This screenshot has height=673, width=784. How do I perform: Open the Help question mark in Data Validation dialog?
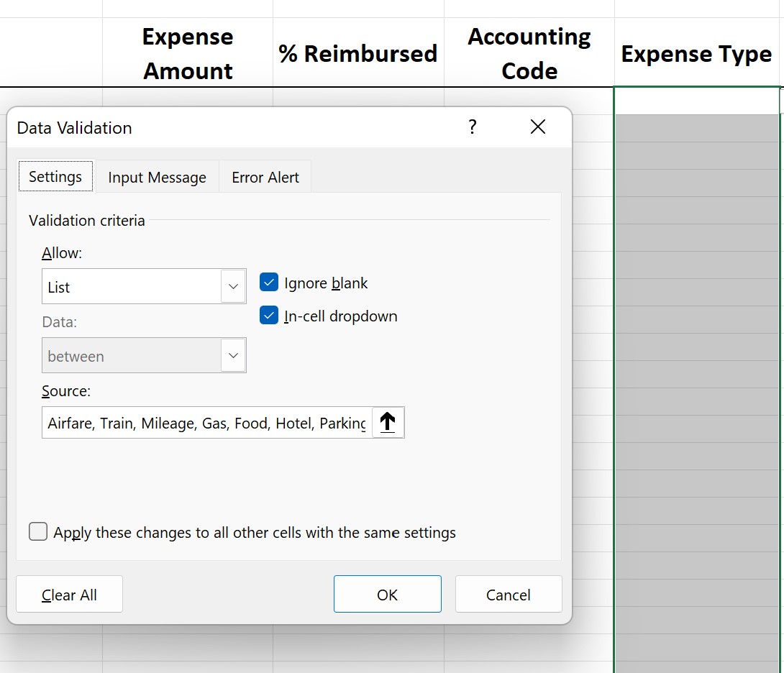pyautogui.click(x=473, y=127)
